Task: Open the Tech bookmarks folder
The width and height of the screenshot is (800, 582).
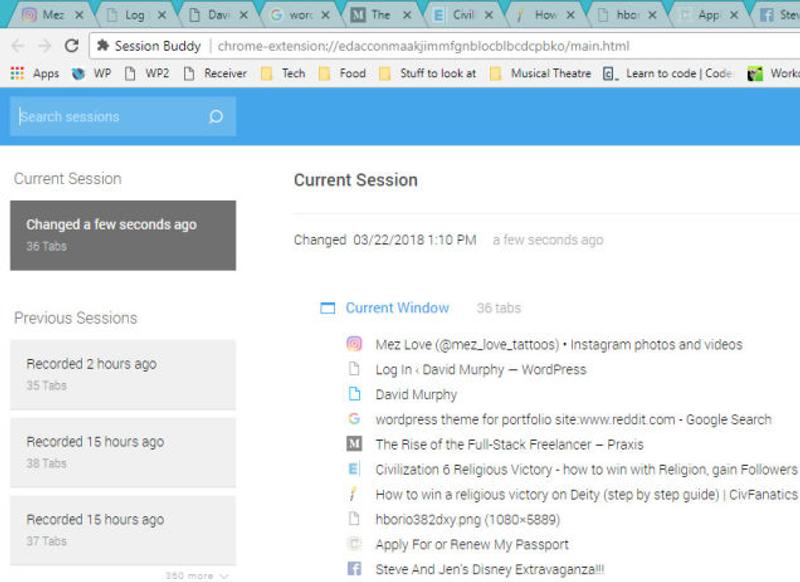Action: pyautogui.click(x=283, y=73)
